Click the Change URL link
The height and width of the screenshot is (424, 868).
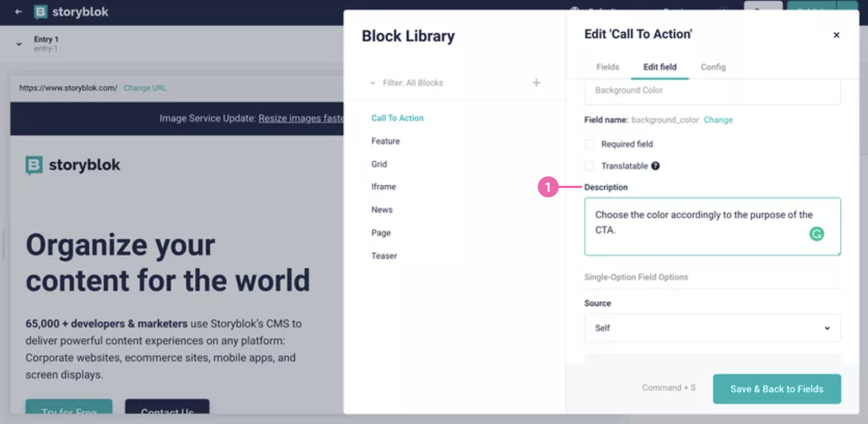(144, 88)
